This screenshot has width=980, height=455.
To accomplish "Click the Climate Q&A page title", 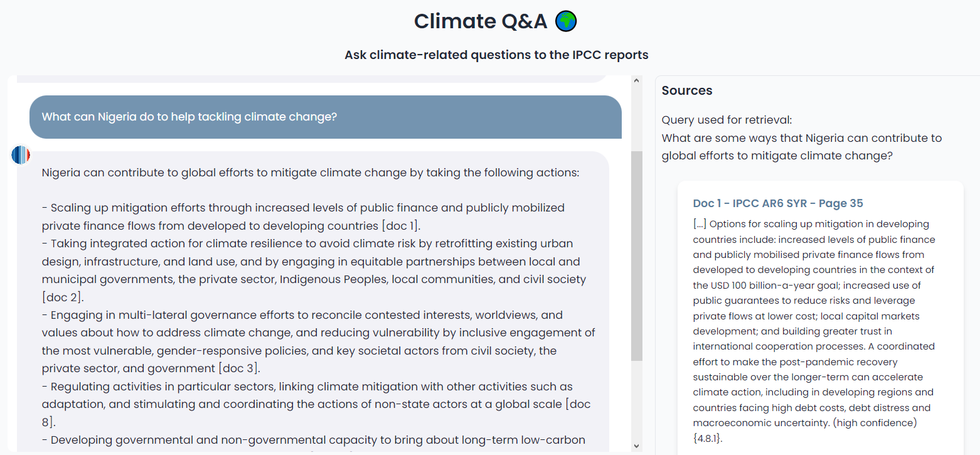I will coord(481,21).
